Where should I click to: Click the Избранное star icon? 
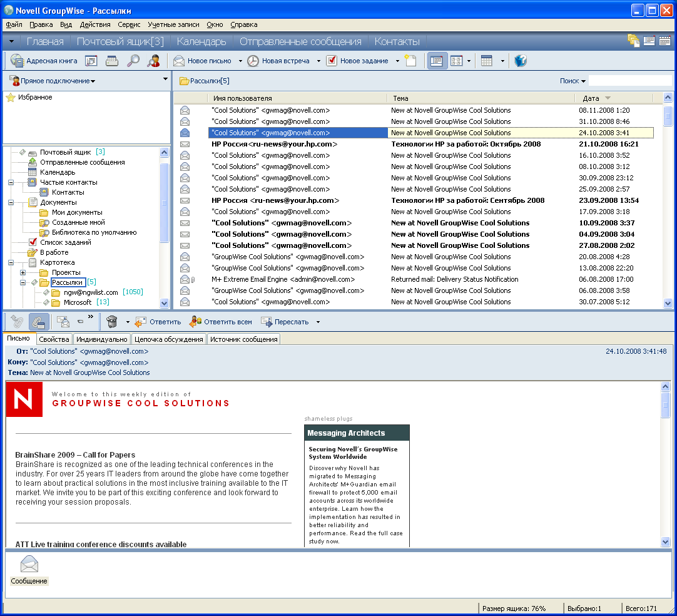[x=11, y=98]
